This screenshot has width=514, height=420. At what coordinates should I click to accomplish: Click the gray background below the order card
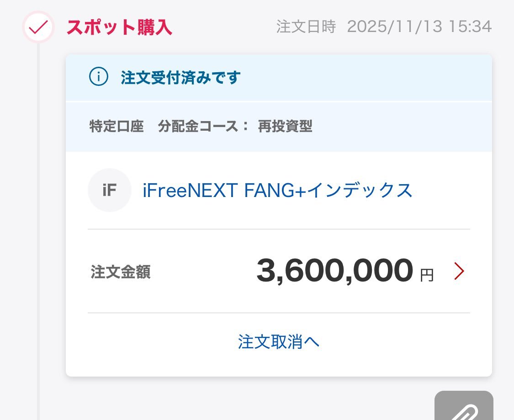click(228, 400)
